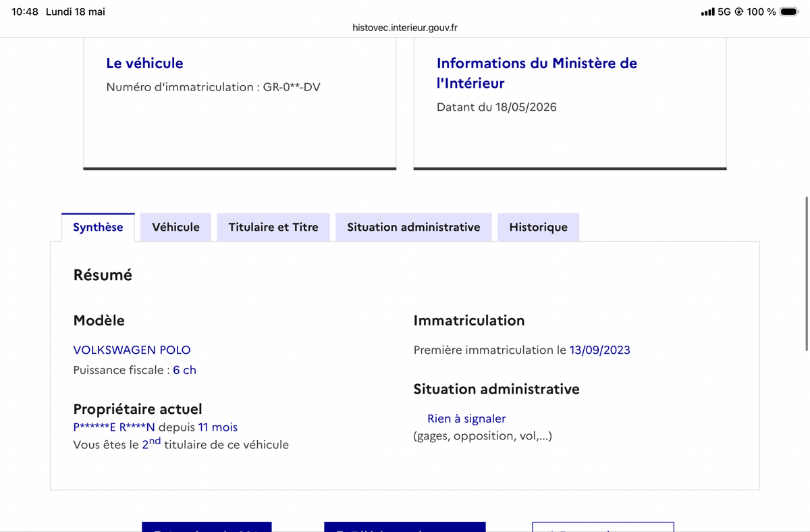Click the VOLKSWAGEN POLO model text
Viewport: 810px width, 532px height.
(132, 350)
